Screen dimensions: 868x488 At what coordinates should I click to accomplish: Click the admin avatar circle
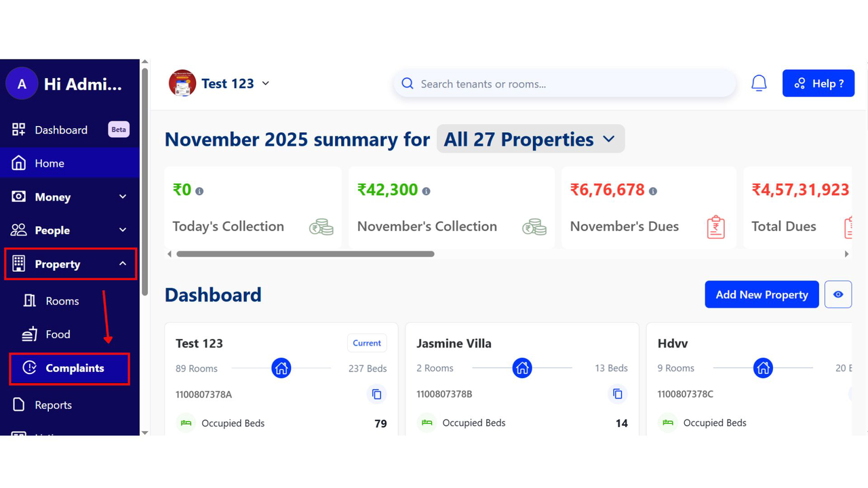22,84
